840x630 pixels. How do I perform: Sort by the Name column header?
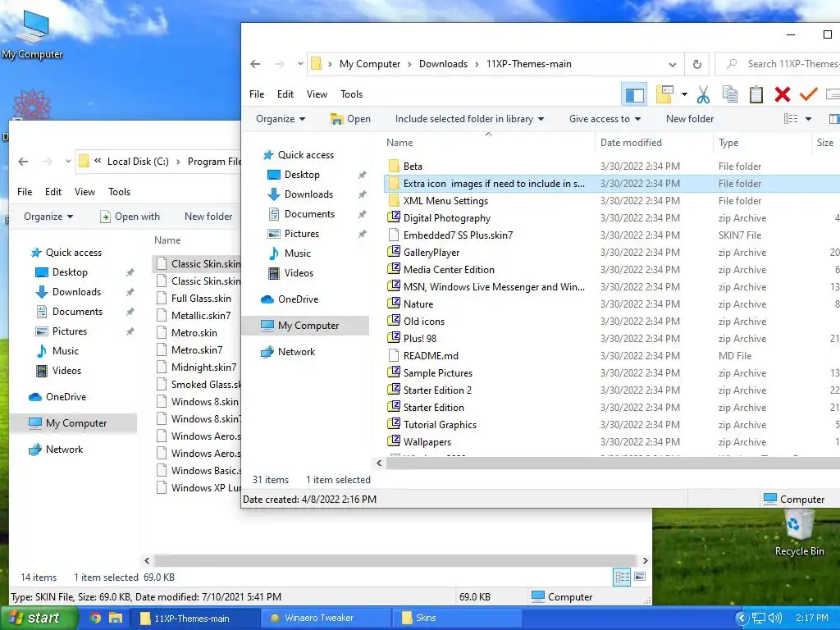tap(399, 143)
